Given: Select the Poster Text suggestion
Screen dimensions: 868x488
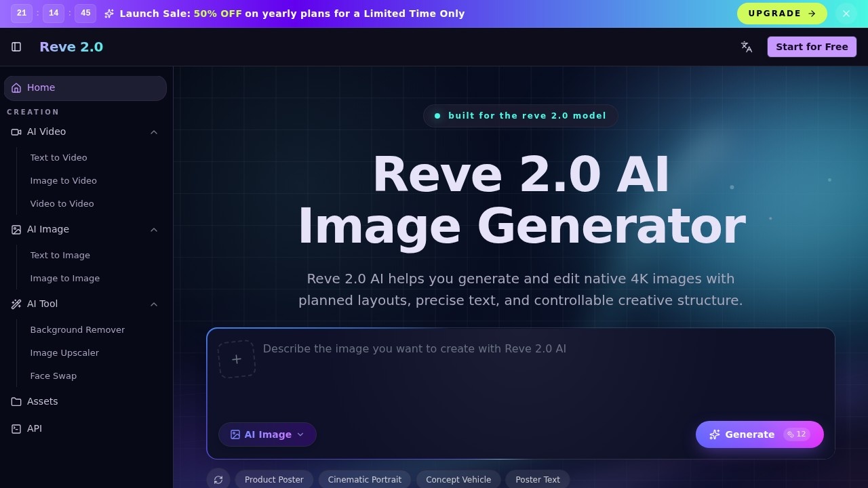Looking at the screenshot, I should (x=538, y=480).
